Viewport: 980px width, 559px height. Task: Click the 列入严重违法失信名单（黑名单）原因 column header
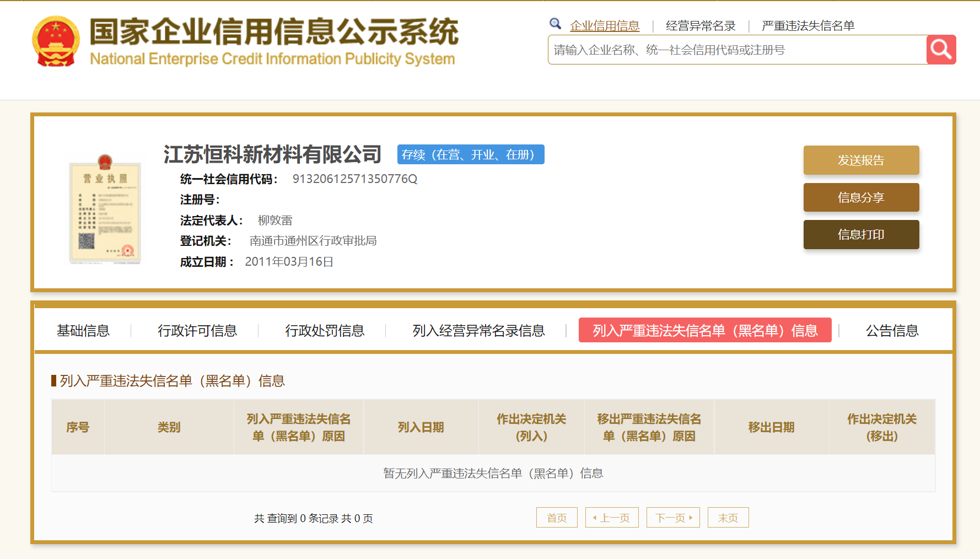click(299, 427)
